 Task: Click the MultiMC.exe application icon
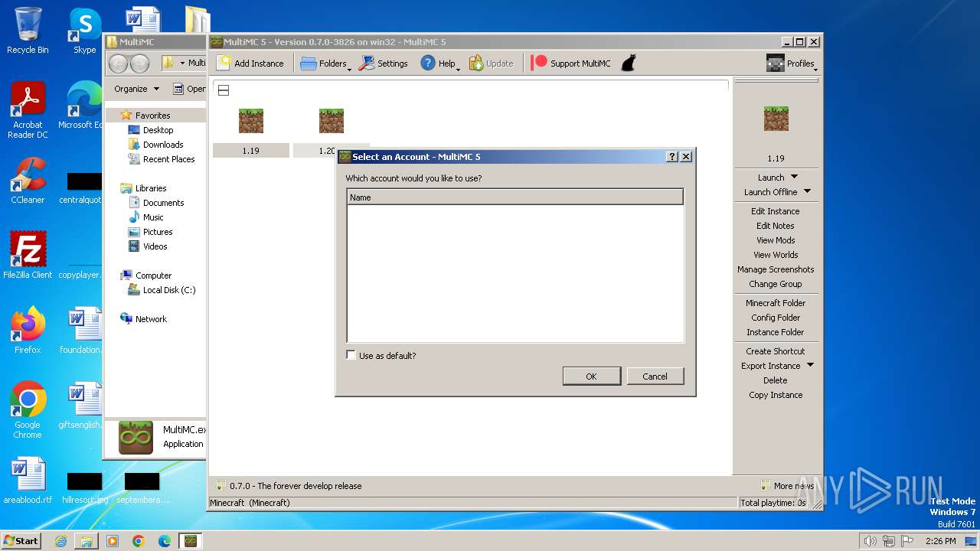[136, 437]
